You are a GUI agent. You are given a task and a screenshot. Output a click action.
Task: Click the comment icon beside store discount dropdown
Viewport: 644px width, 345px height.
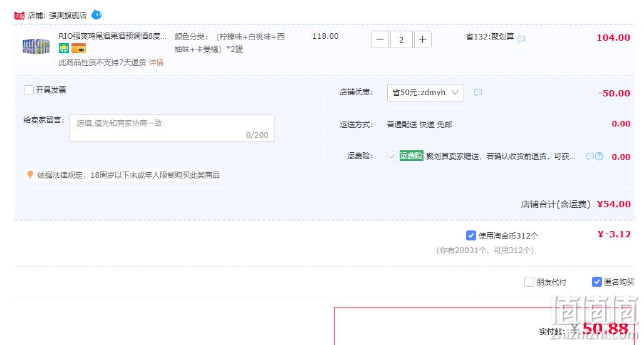pos(477,93)
